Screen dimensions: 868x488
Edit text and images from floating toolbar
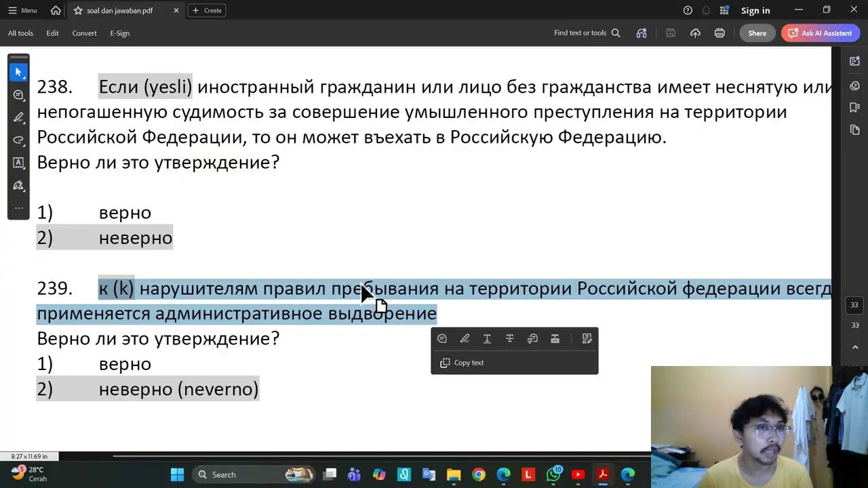click(x=587, y=338)
